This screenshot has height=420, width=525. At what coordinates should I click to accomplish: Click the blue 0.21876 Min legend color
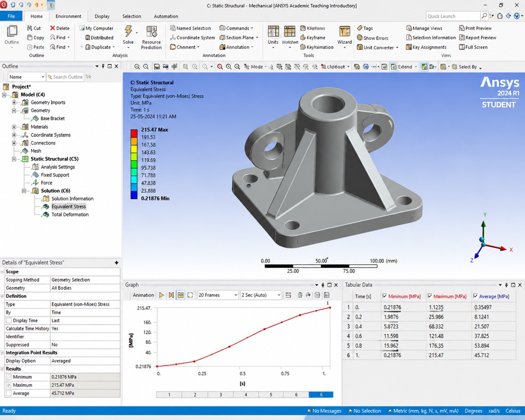134,195
